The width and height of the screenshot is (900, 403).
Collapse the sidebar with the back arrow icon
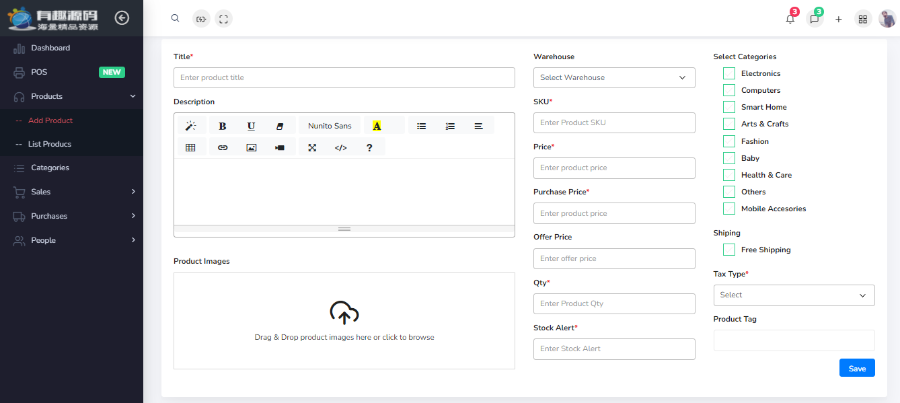[x=122, y=18]
